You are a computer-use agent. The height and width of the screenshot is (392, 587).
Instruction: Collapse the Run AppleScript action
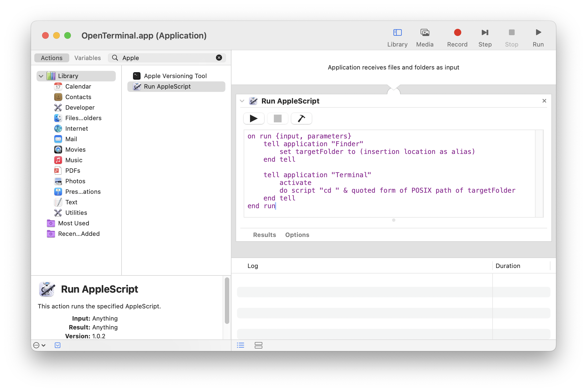click(242, 101)
